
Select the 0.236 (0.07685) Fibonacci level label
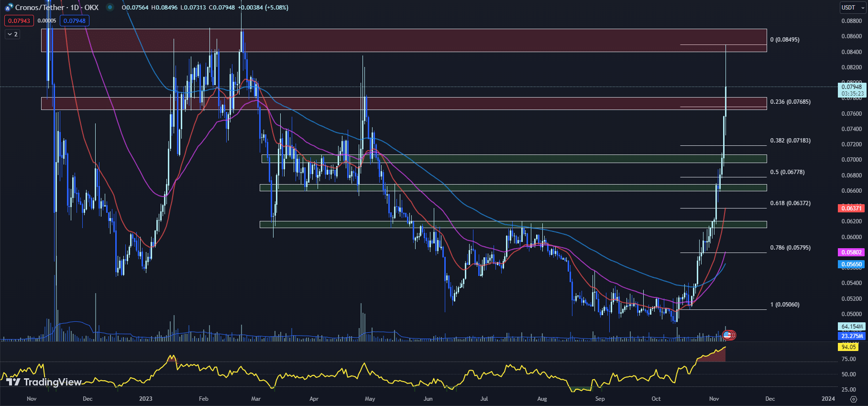coord(790,102)
